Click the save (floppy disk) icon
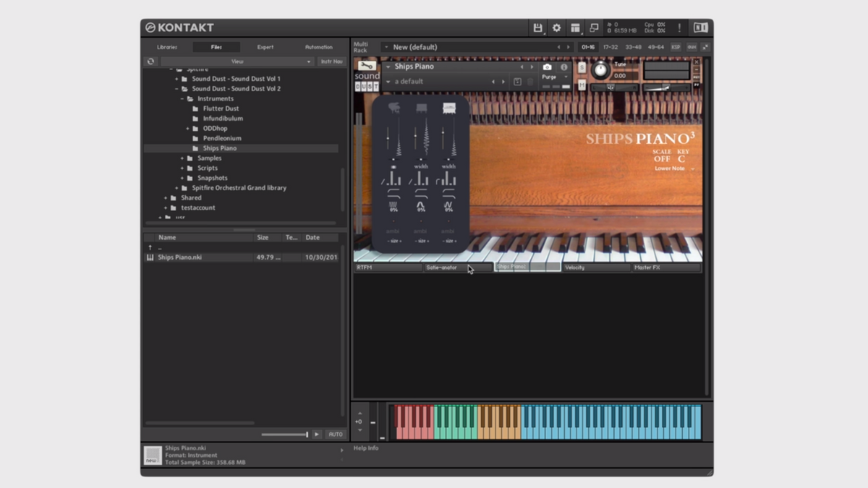 537,27
